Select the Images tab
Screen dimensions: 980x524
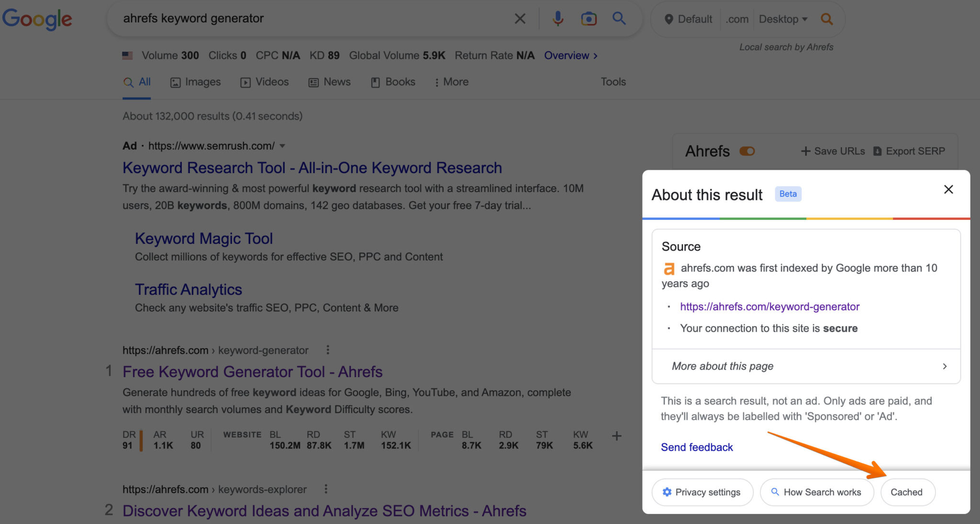pyautogui.click(x=196, y=82)
